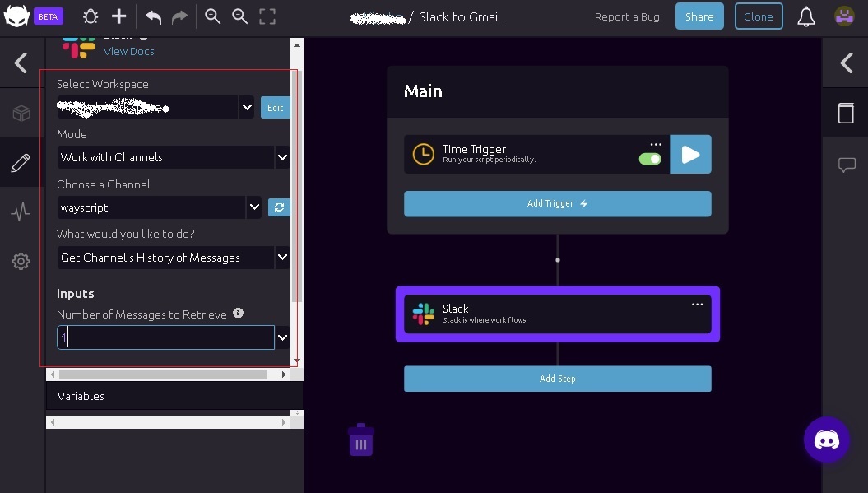Open the notes panel icon on right
The image size is (868, 493).
click(x=846, y=113)
